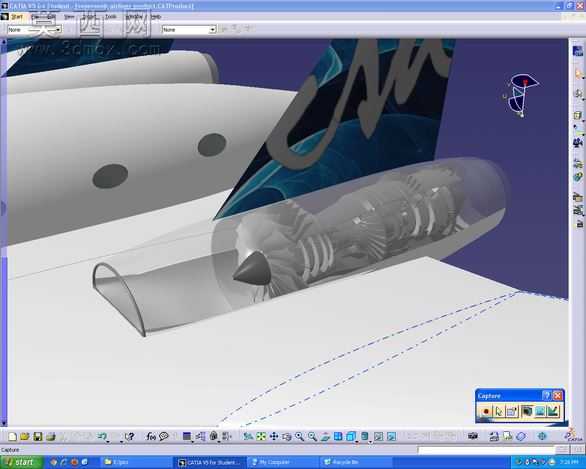Open the Formula f(x) tool
Screen dimensions: 586x469
point(151,436)
